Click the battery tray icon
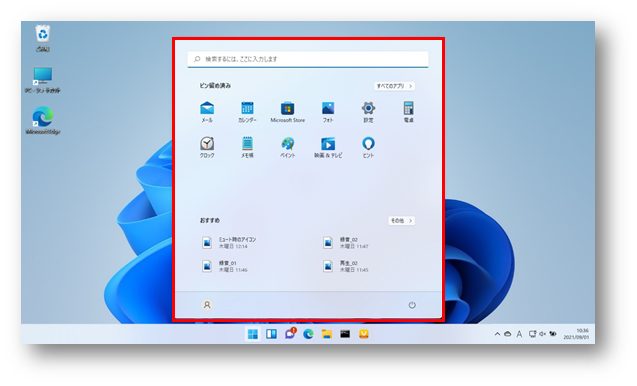The width and height of the screenshot is (637, 386). (x=553, y=334)
